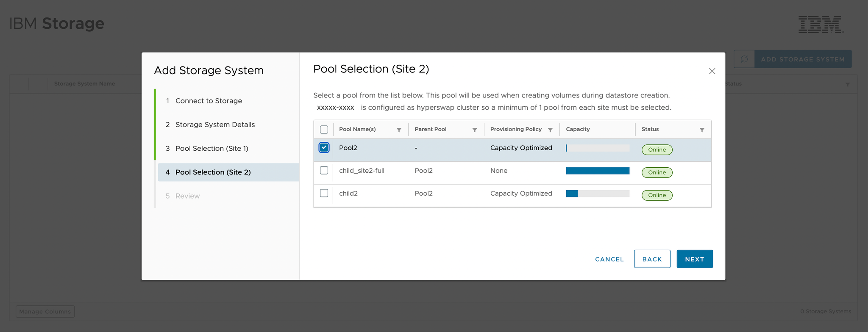This screenshot has height=332, width=868.
Task: Click the Online status badge for child_site2-full
Action: click(657, 172)
